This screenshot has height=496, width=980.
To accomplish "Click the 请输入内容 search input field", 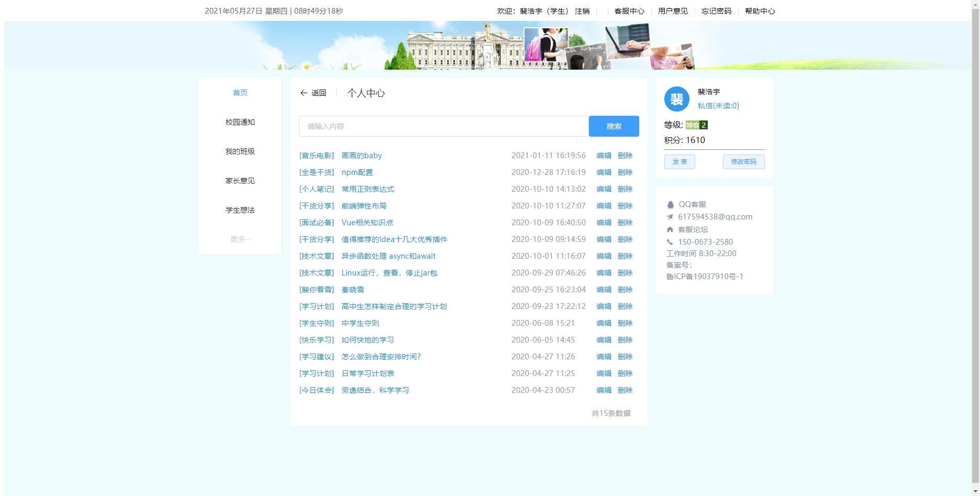I will click(444, 126).
